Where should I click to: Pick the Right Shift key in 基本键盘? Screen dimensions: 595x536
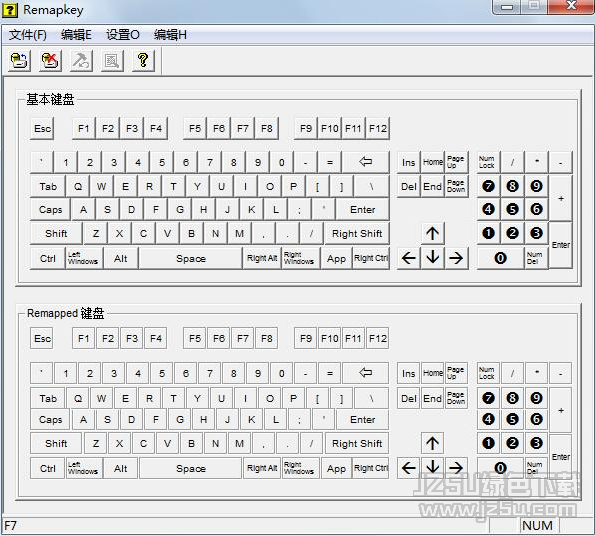[x=357, y=234]
